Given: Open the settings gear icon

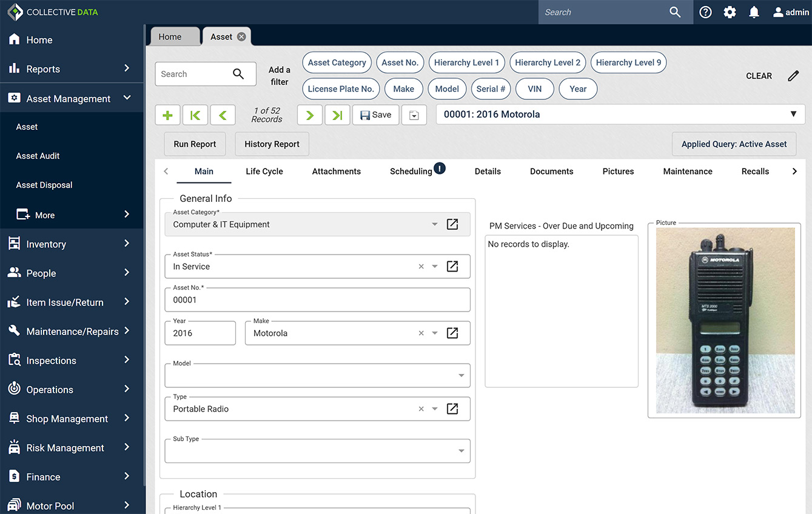Looking at the screenshot, I should coord(730,12).
